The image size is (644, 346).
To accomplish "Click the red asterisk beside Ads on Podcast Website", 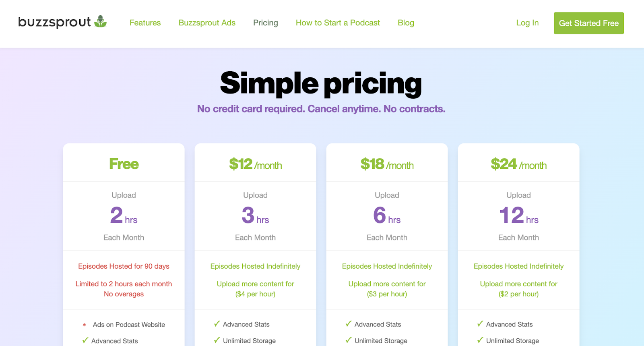I will pos(85,325).
